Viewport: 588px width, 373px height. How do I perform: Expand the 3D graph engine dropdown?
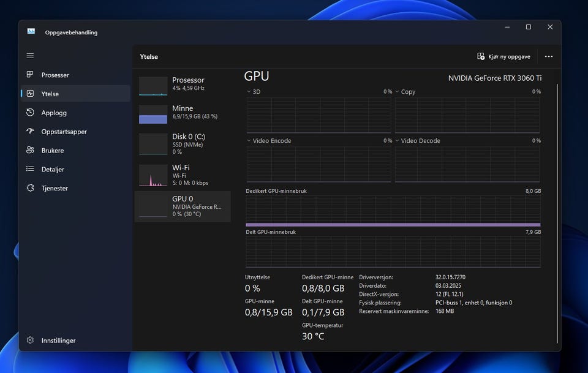click(x=249, y=92)
